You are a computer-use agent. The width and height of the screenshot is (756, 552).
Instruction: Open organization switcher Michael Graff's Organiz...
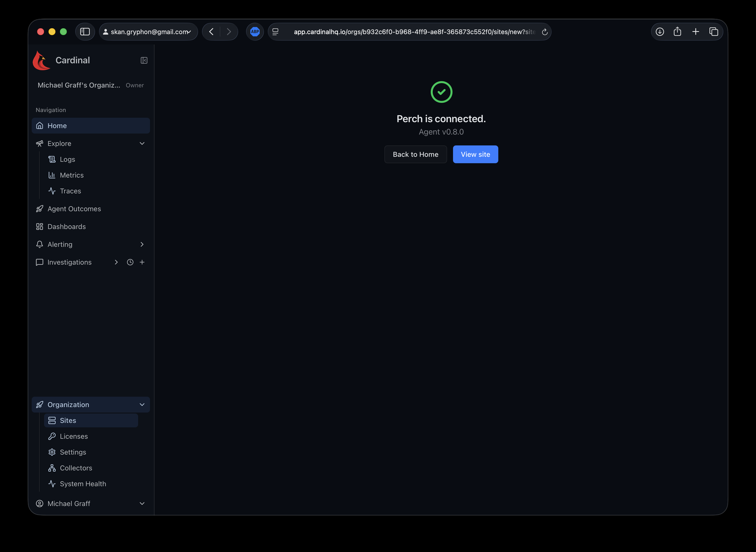(79, 85)
